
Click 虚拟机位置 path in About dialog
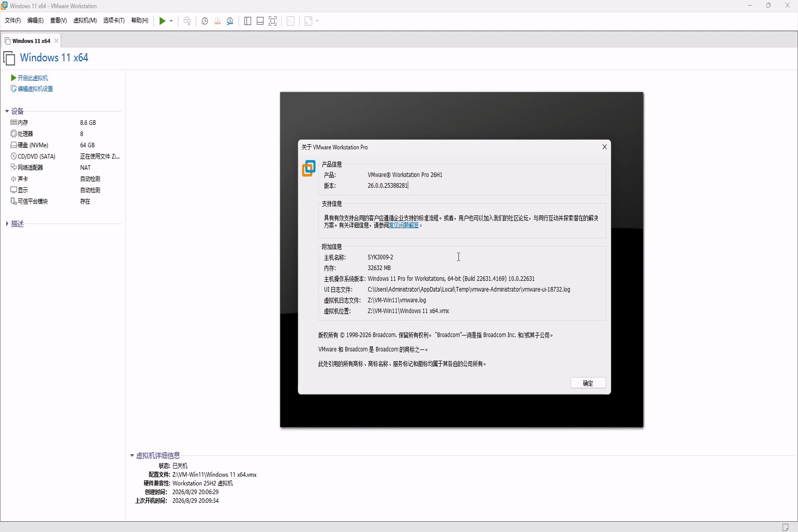point(408,311)
